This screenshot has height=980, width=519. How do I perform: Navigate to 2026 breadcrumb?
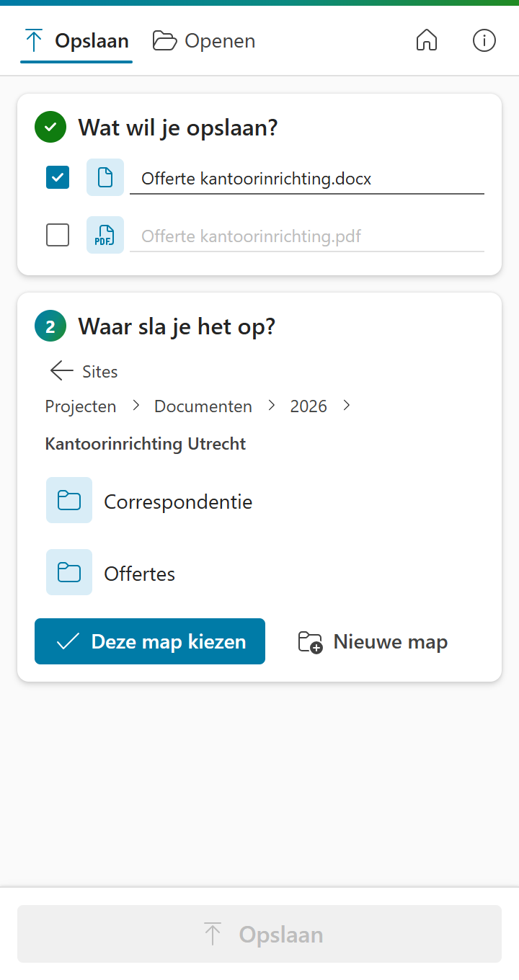coord(309,406)
